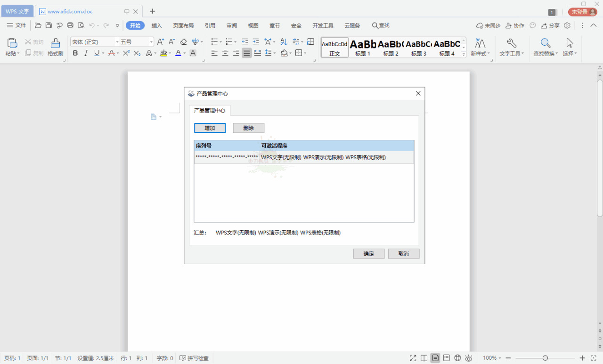Switch to web layout globe icon
This screenshot has width=603, height=364.
click(457, 358)
